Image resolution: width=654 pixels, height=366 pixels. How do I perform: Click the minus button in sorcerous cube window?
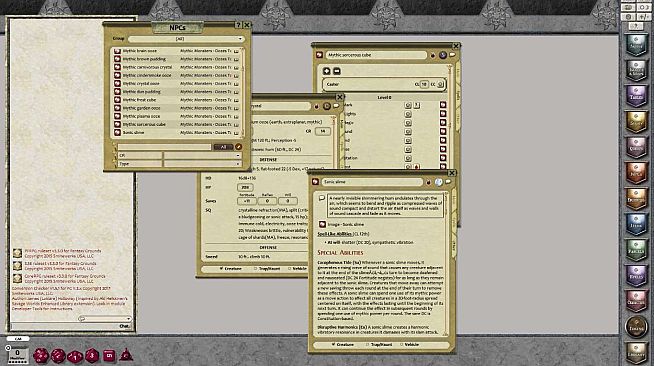337,71
